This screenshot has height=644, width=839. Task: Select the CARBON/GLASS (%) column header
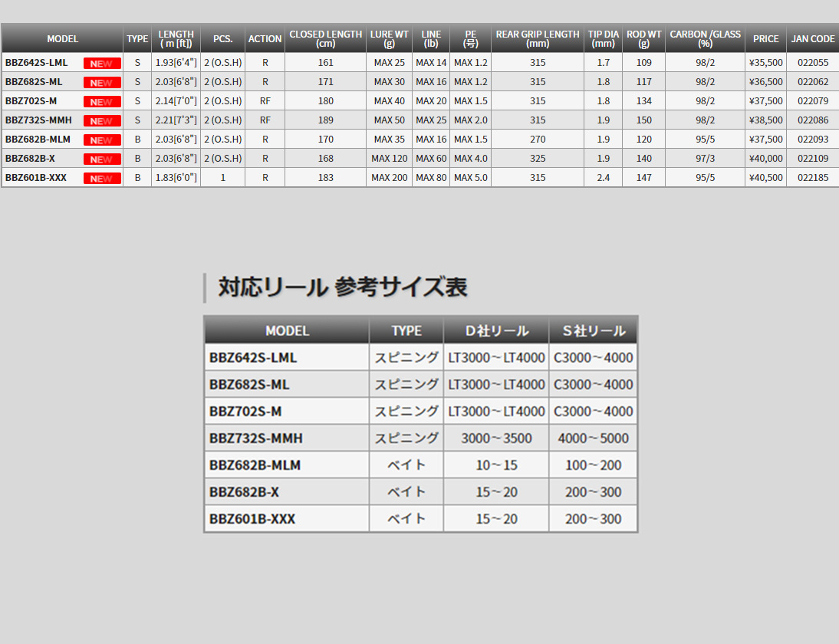(705, 38)
